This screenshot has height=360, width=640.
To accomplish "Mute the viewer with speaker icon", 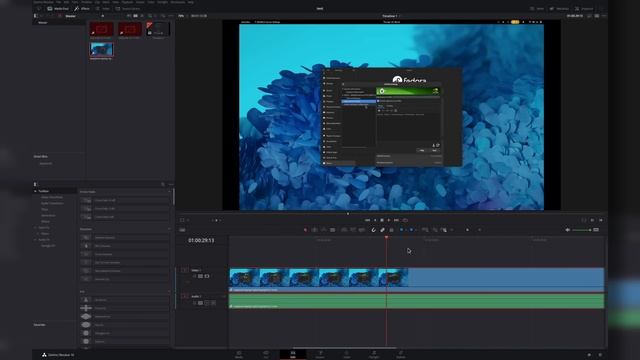I will [567, 230].
